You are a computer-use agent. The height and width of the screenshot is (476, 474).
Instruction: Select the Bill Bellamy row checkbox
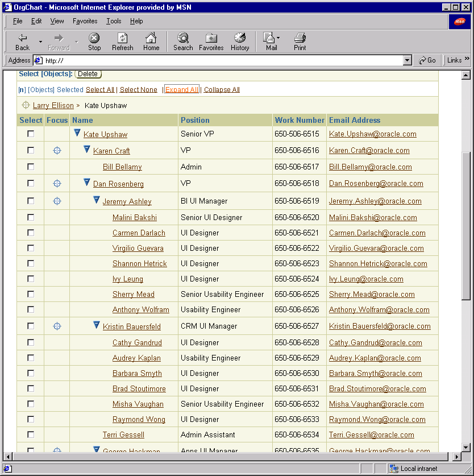(31, 167)
